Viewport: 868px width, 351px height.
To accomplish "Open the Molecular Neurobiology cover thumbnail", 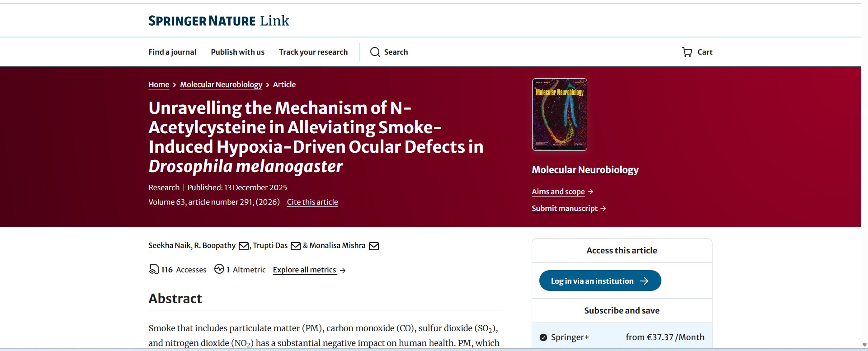I will 559,114.
